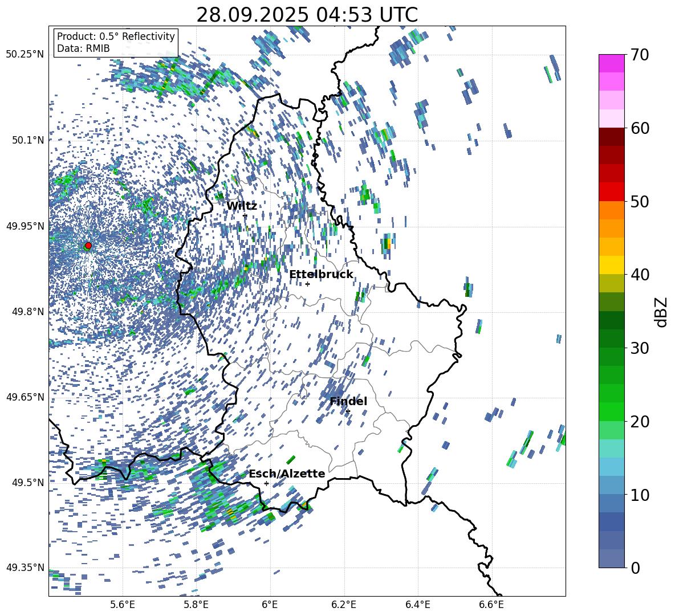The image size is (675, 616).
Task: Click the 70 tick on colorbar
Action: [x=639, y=55]
